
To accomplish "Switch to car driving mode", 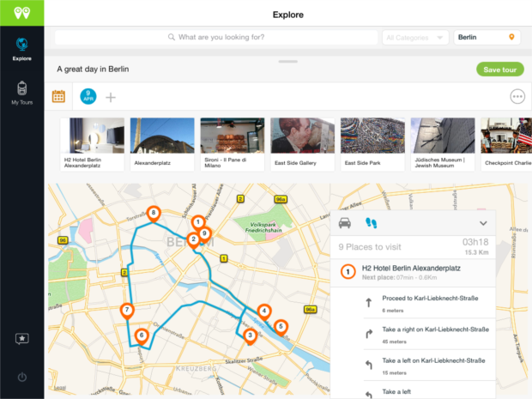I will pyautogui.click(x=345, y=223).
